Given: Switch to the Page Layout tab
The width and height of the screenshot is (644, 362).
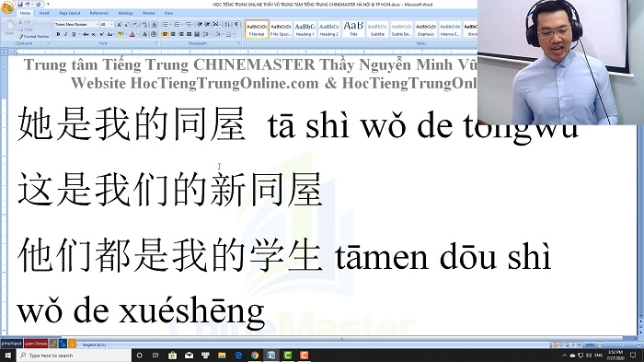Looking at the screenshot, I should pyautogui.click(x=70, y=13).
